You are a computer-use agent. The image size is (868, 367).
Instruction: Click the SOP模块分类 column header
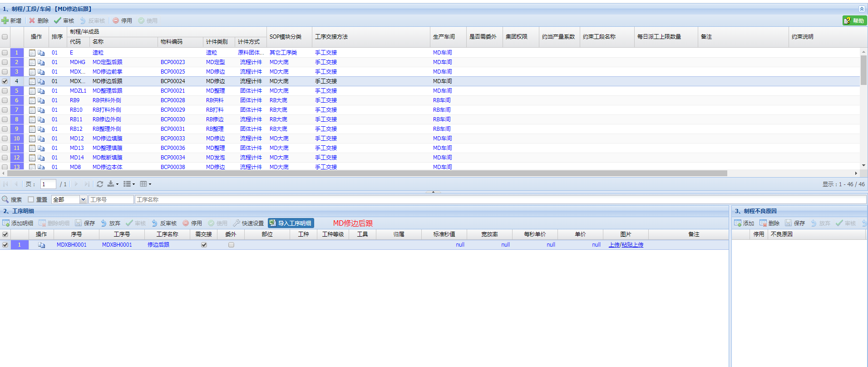(x=289, y=37)
